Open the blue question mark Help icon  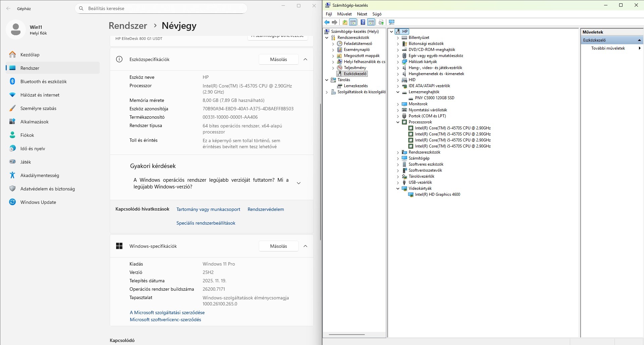(x=363, y=22)
